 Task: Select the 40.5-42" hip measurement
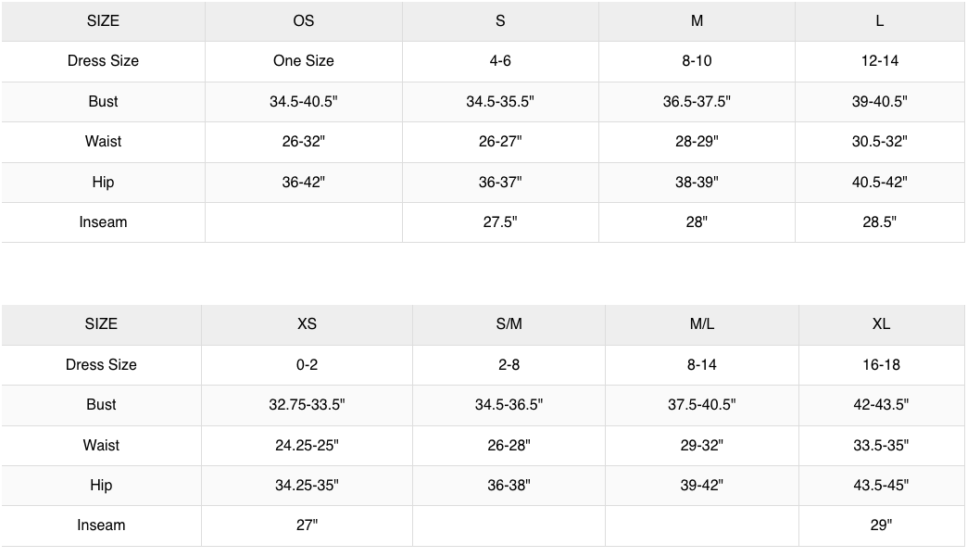[879, 183]
